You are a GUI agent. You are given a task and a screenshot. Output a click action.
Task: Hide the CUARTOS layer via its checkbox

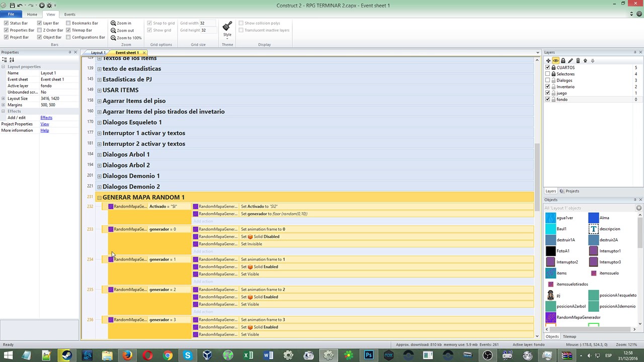(x=548, y=67)
